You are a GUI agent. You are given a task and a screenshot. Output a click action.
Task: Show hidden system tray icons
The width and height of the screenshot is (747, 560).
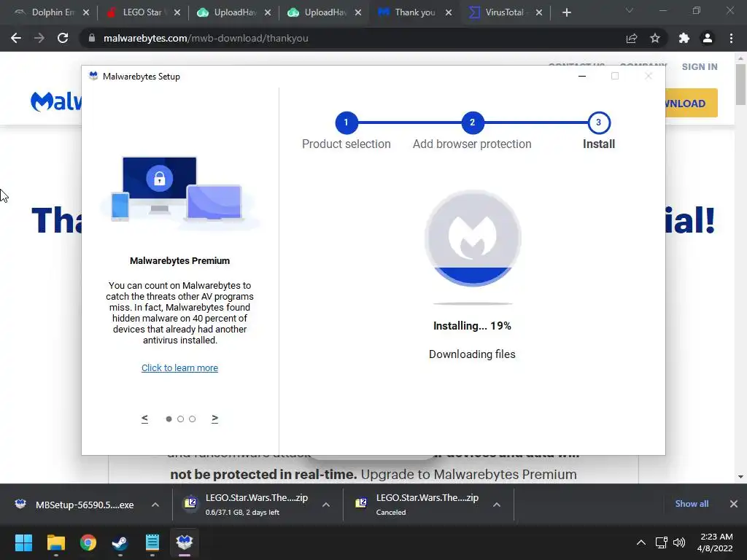click(x=641, y=542)
